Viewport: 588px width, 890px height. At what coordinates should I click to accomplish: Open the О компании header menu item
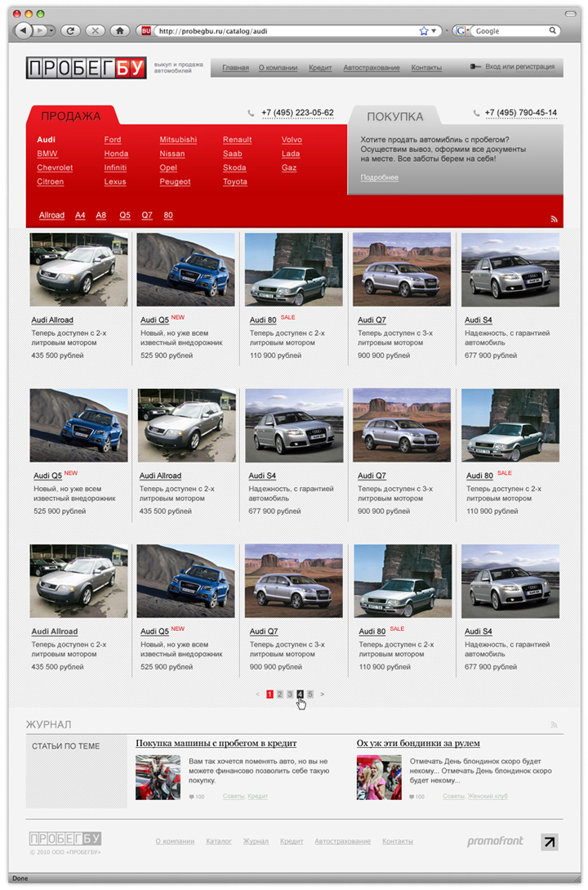tap(278, 68)
